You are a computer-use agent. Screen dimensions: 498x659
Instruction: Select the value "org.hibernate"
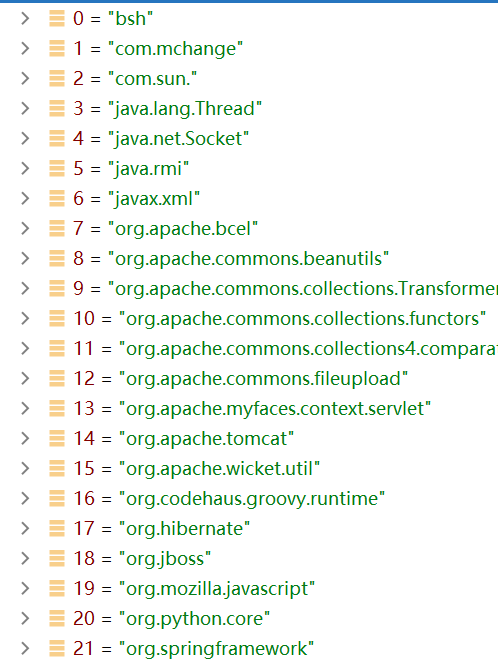184,529
